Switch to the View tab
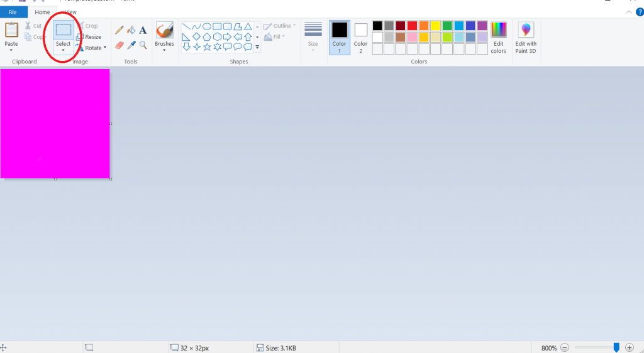This screenshot has height=353, width=644. (x=70, y=12)
